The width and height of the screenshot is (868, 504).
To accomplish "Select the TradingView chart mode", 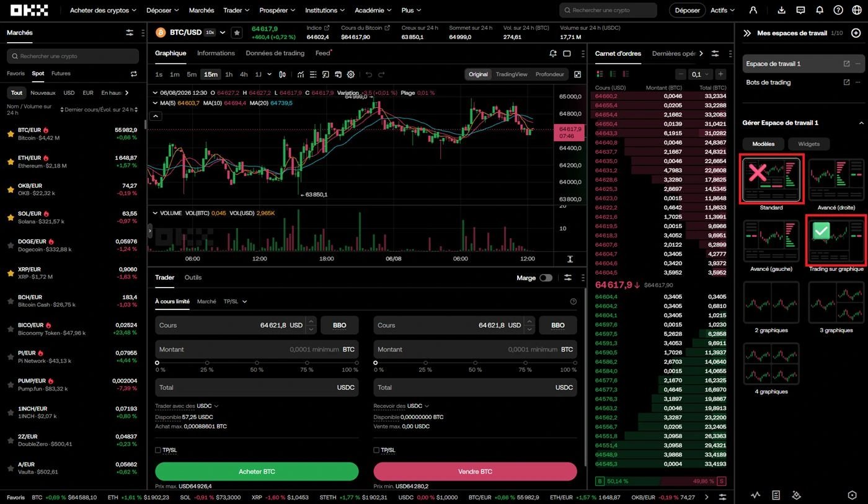I will point(511,74).
